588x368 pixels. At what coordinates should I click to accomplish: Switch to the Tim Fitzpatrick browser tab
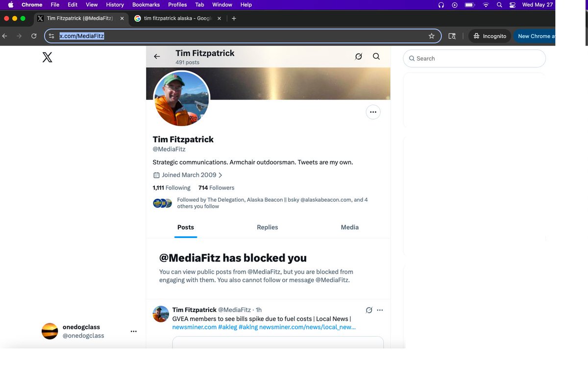point(80,18)
